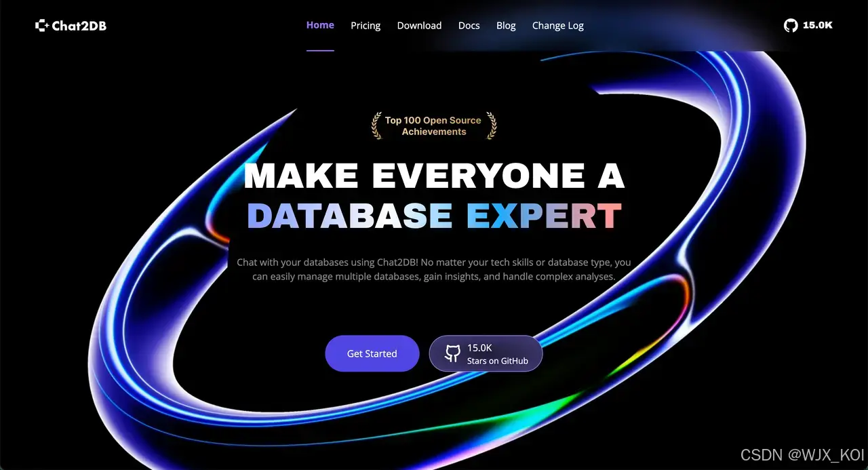Navigate to the Blog
Screen dimensions: 868x470
point(506,26)
